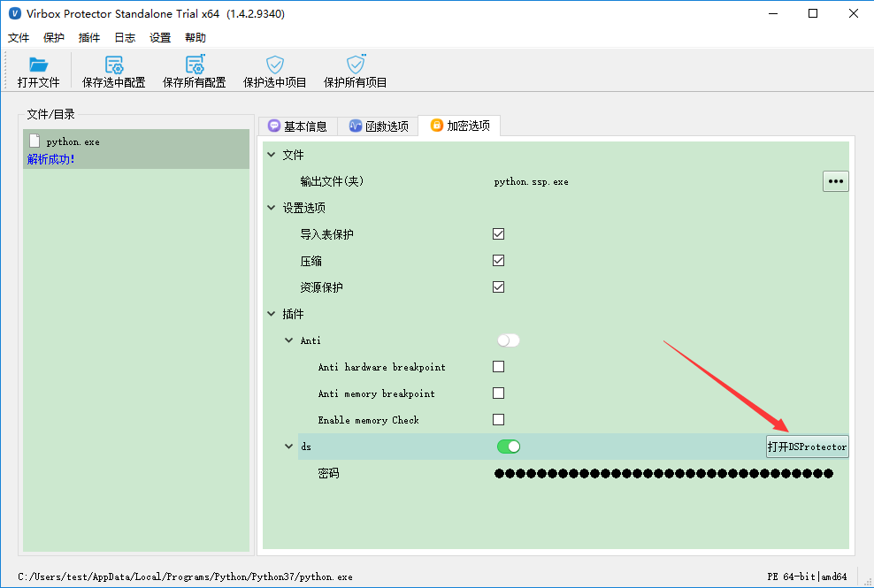The height and width of the screenshot is (588, 874).
Task: Open the 保护 menu
Action: pyautogui.click(x=53, y=37)
